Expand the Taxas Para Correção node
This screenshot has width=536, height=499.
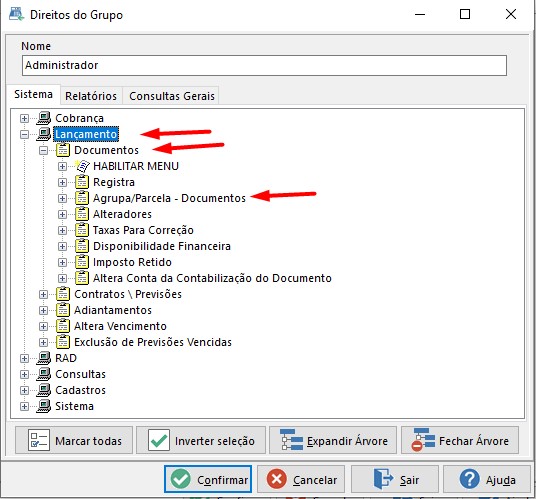pos(62,231)
